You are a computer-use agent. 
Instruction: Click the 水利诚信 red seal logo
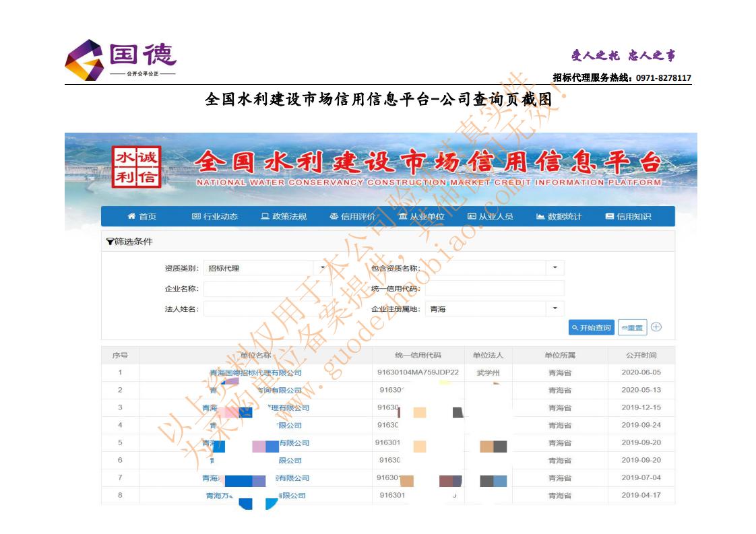point(136,166)
